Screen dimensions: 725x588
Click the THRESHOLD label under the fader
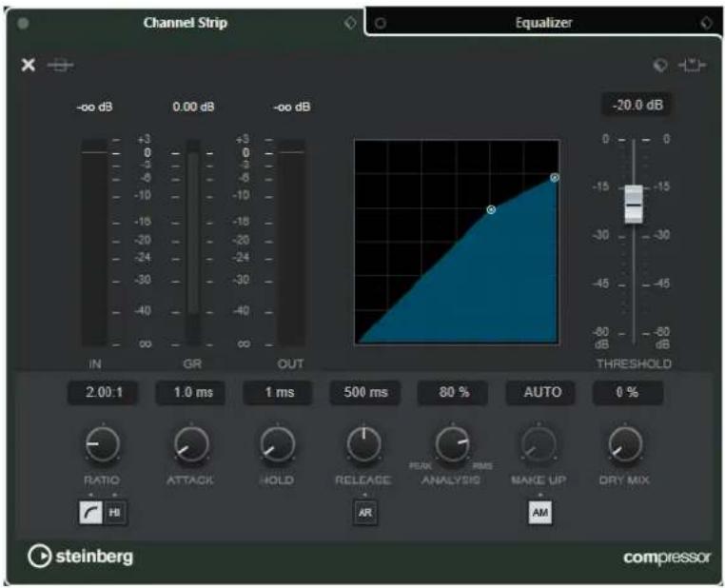click(x=634, y=363)
